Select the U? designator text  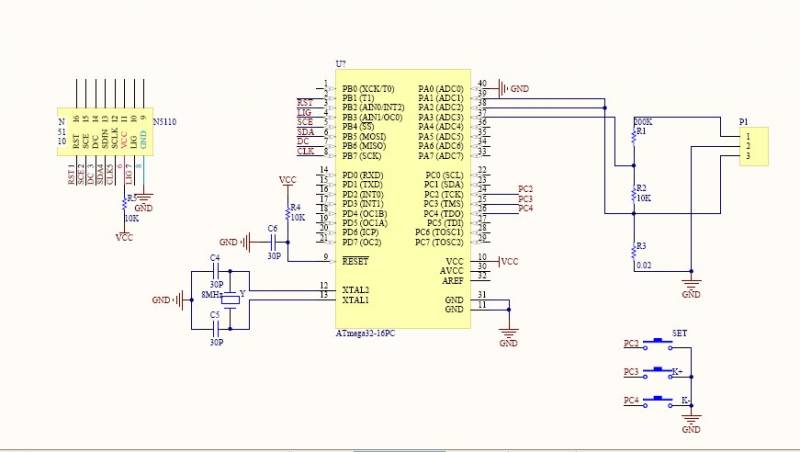tap(341, 64)
